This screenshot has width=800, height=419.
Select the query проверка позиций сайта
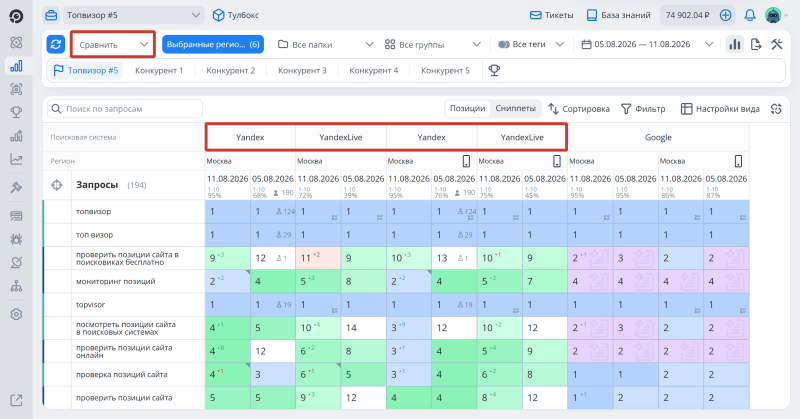click(x=121, y=374)
